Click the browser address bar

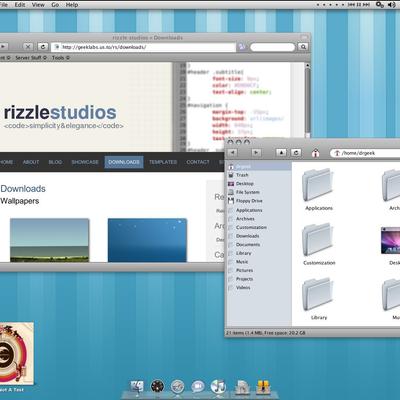(144, 47)
